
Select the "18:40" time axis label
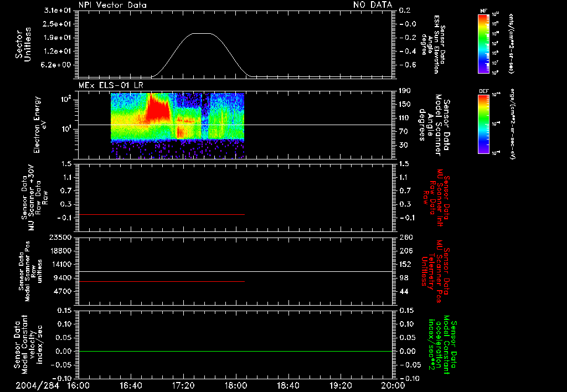(x=288, y=385)
